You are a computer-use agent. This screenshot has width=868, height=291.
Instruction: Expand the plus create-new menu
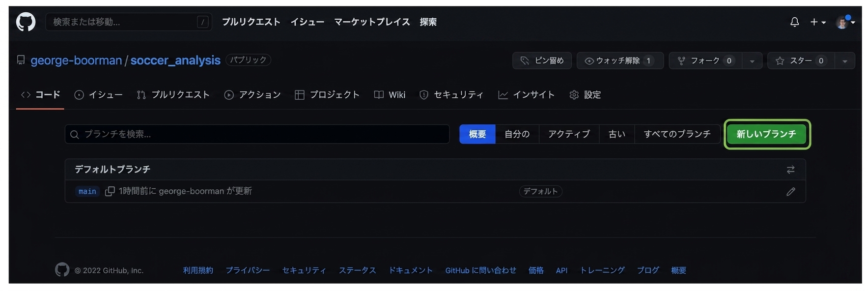click(817, 22)
